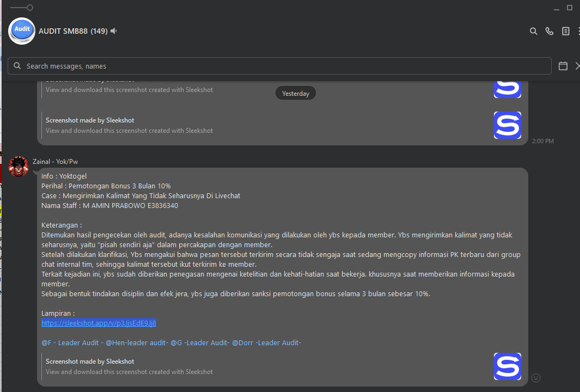
Task: Click the muted speaker icon beside group name
Action: tap(114, 31)
